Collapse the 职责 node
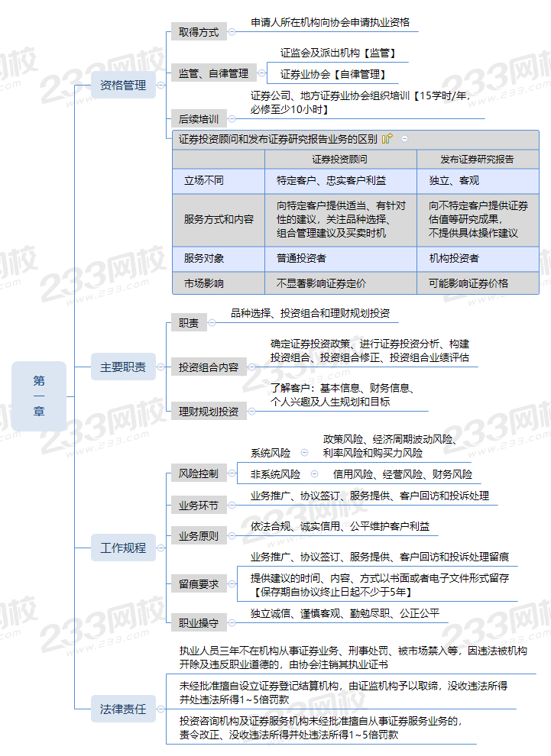The image size is (551, 756). [x=212, y=322]
